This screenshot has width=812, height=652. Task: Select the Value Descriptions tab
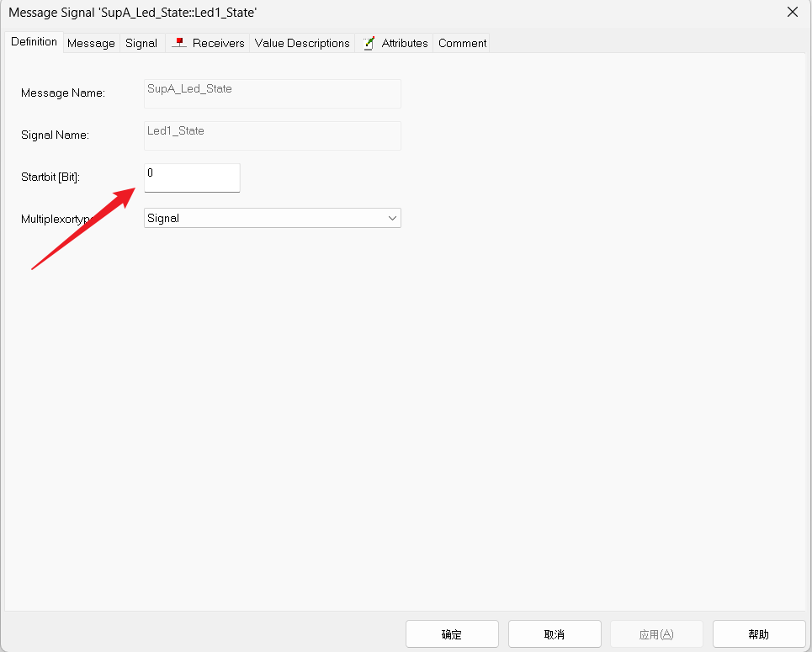302,43
